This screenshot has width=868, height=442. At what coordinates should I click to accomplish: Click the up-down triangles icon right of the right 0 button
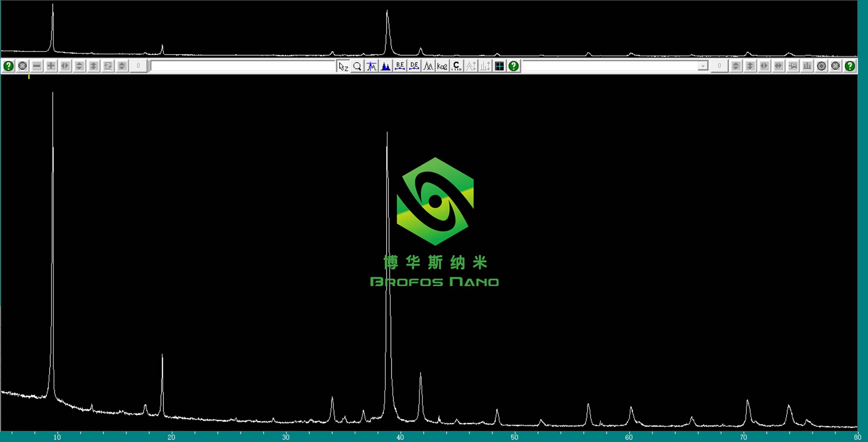coord(736,66)
